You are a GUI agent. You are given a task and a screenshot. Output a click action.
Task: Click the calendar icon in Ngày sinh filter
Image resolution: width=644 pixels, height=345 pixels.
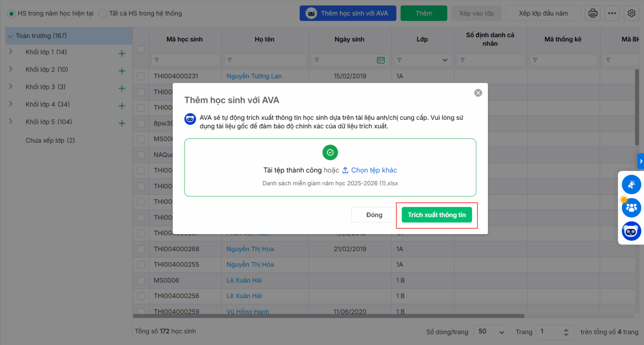click(x=381, y=60)
